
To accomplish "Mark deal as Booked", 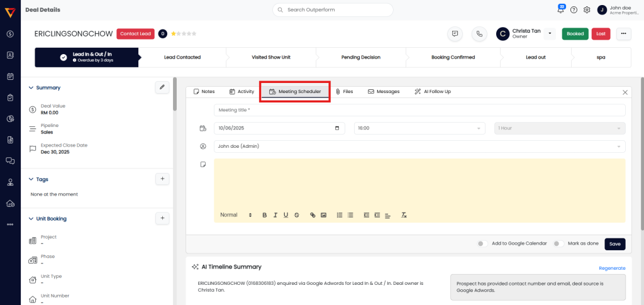I will point(575,34).
